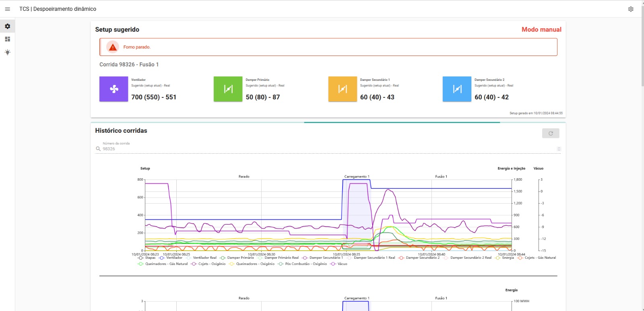Click the 'Carregamento 1' stage label in Setup chart

(x=357, y=177)
